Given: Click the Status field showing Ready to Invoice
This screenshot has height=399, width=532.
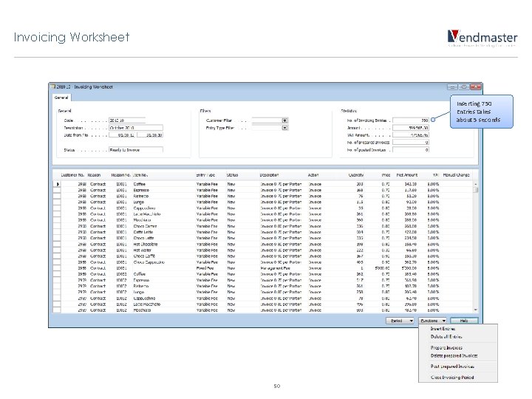Looking at the screenshot, I should (136, 149).
